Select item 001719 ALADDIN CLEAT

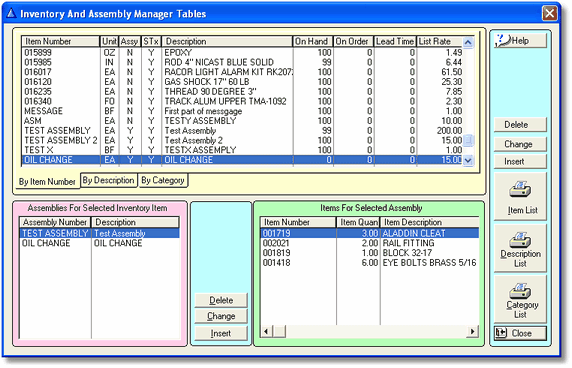tap(370, 233)
